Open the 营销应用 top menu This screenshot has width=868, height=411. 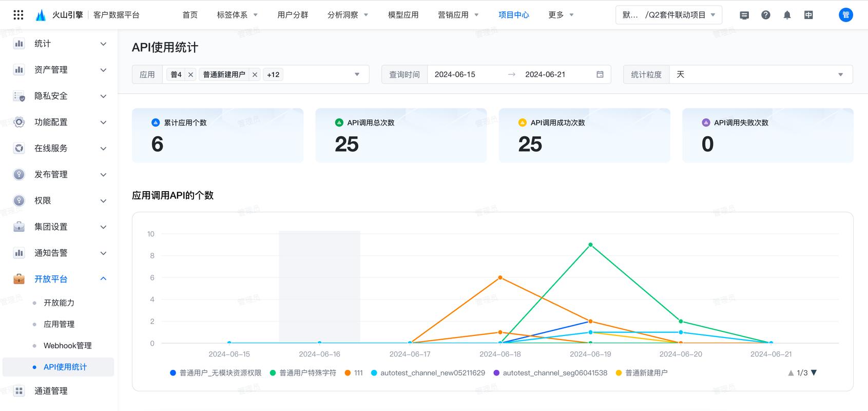tap(458, 15)
